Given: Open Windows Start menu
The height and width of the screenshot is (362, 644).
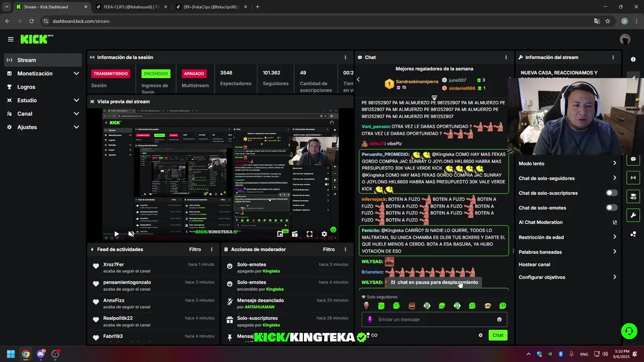Looking at the screenshot, I should pos(11,354).
